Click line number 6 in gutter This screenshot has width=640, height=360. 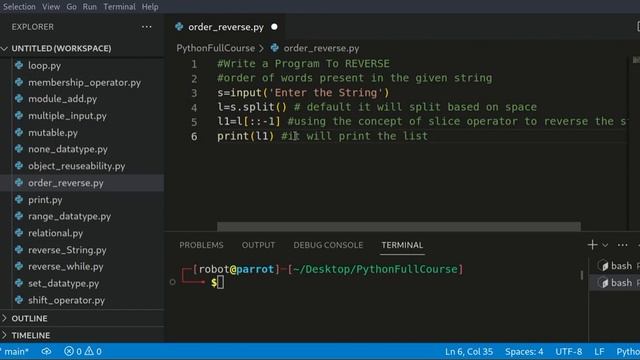coord(194,136)
